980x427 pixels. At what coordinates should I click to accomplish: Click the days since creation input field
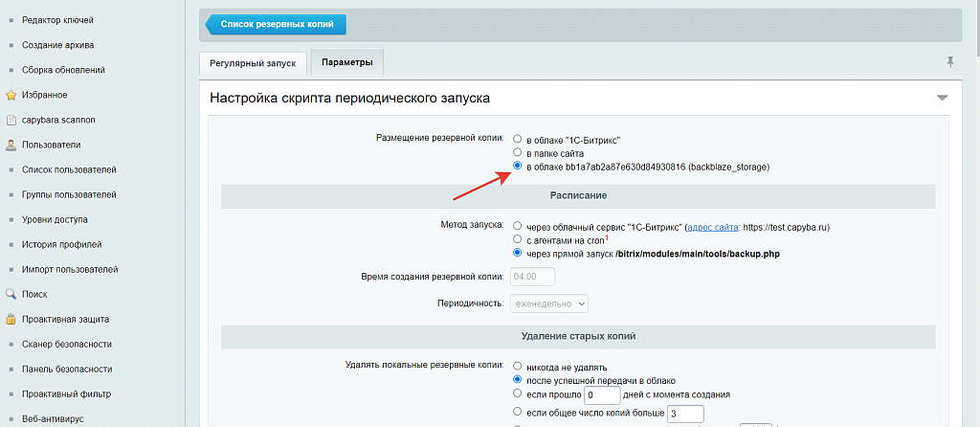[602, 394]
